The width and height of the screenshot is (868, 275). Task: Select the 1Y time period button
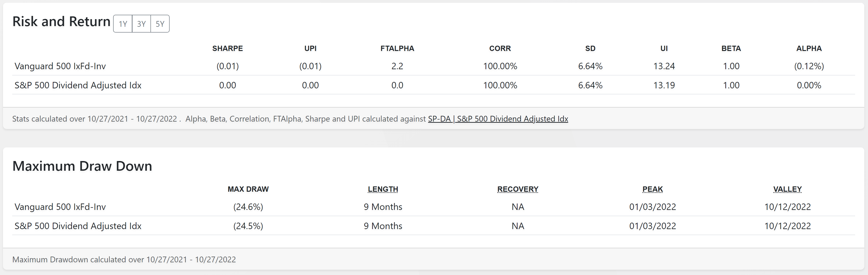pos(123,24)
